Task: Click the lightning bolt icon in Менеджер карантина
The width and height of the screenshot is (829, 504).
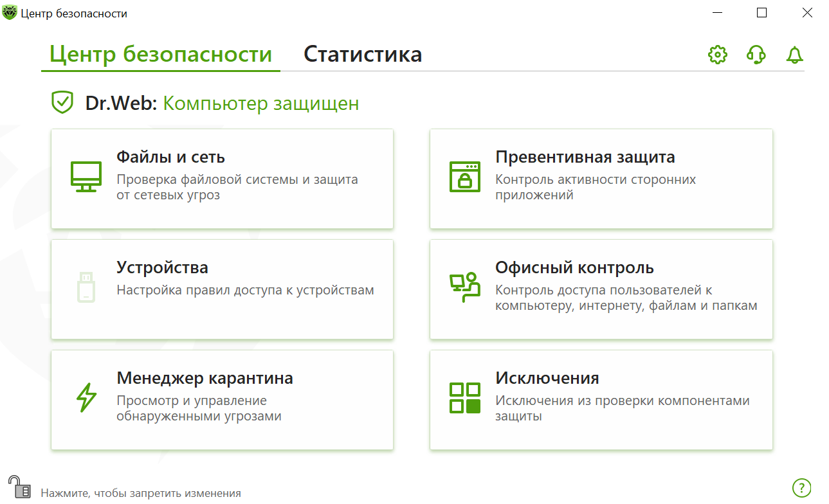Action: click(86, 397)
